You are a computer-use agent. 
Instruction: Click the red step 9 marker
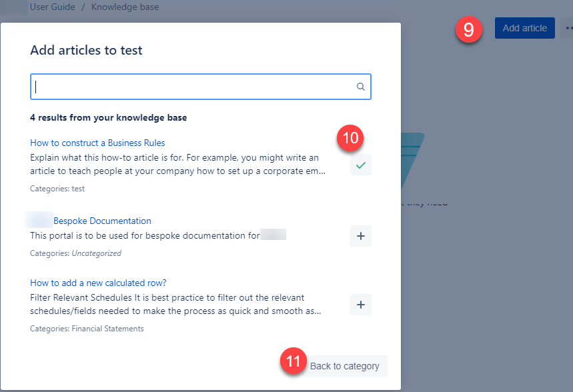pos(468,29)
